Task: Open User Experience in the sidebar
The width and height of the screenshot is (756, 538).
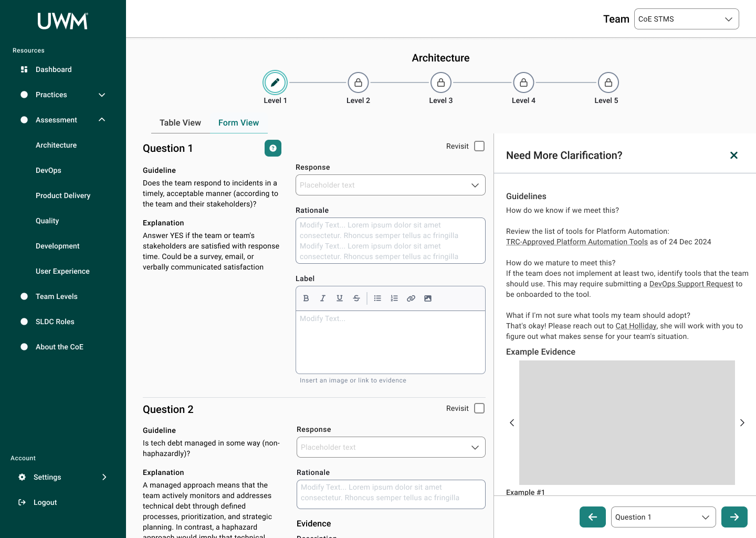Action: coord(62,271)
